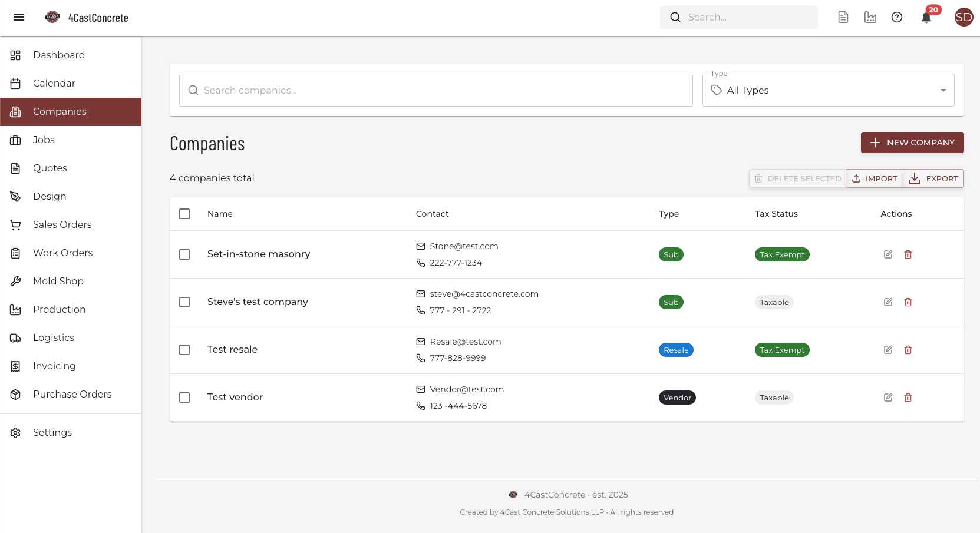Check the Steve's test company checkbox
This screenshot has width=980, height=533.
pos(184,302)
